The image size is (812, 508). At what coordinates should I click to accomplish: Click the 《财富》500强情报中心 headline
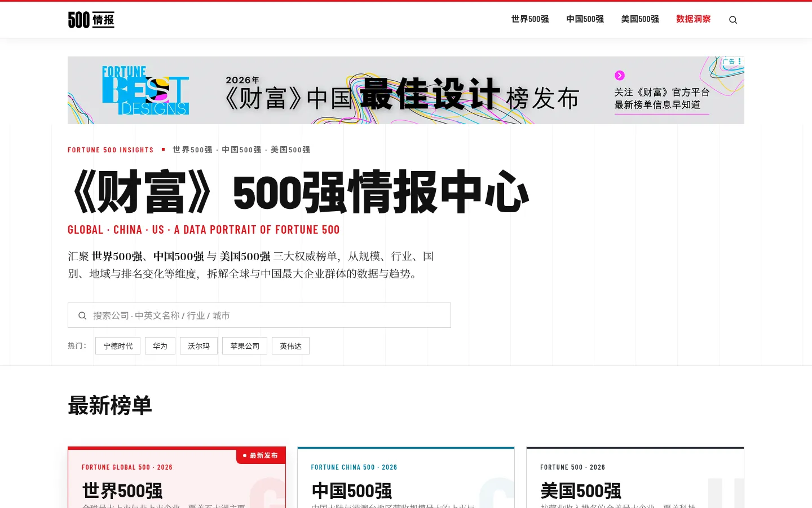click(x=299, y=192)
